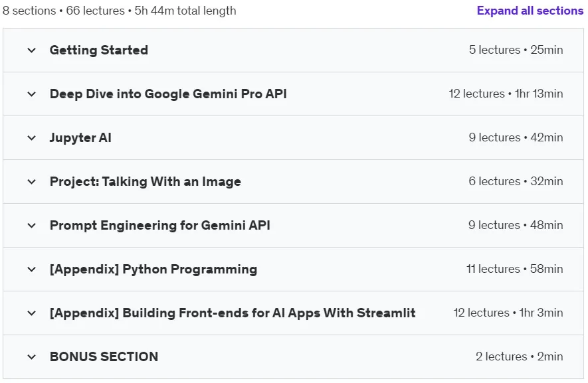Select Prompt Engineering for Gemini API heading

(160, 225)
